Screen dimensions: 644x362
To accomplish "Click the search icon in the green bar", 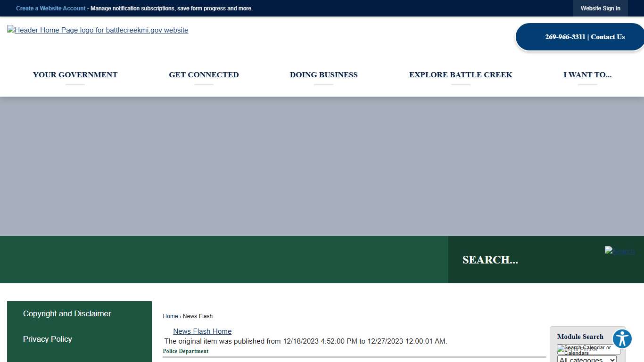I will [619, 251].
